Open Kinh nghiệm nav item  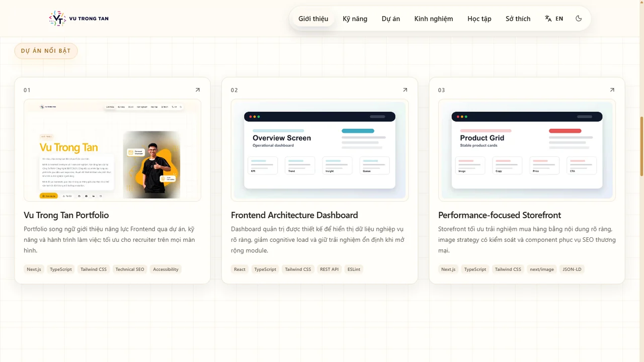pos(434,19)
